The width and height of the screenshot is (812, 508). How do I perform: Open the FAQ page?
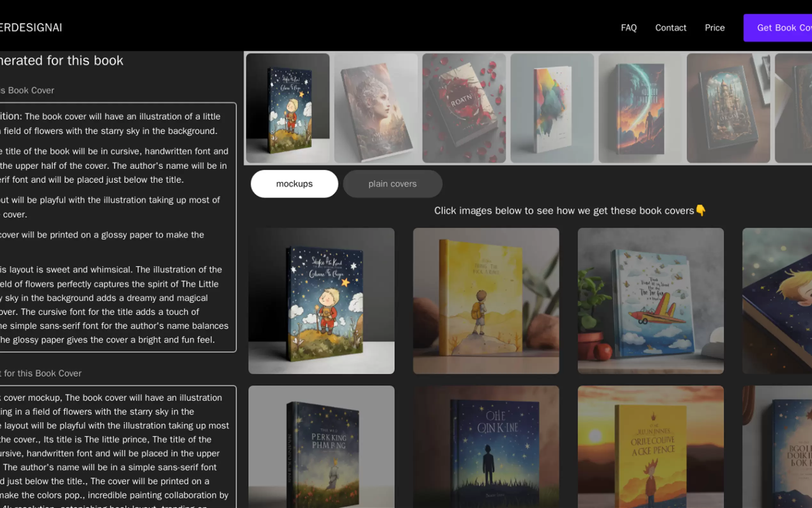click(629, 28)
